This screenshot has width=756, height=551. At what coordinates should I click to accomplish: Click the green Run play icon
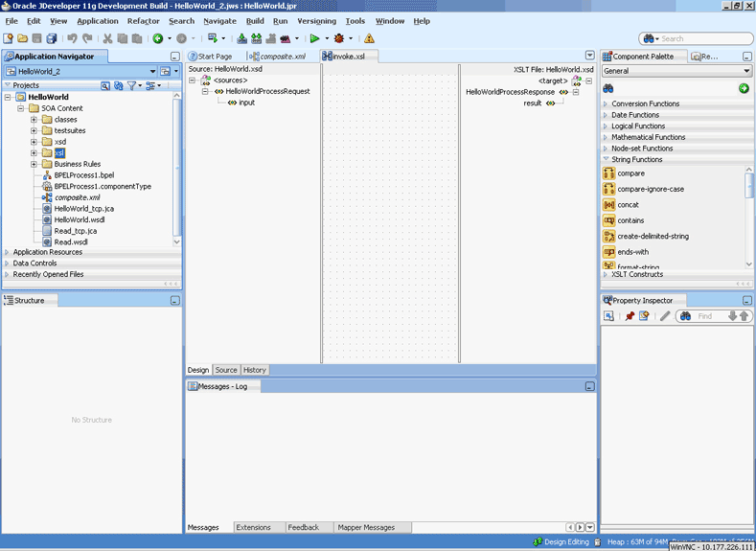tap(315, 38)
